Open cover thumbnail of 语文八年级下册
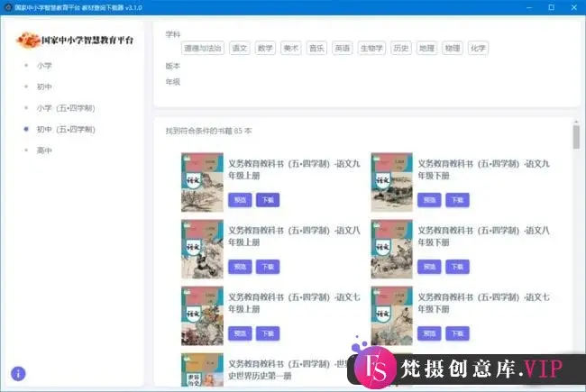Viewport: 586px width, 392px height. tap(391, 250)
